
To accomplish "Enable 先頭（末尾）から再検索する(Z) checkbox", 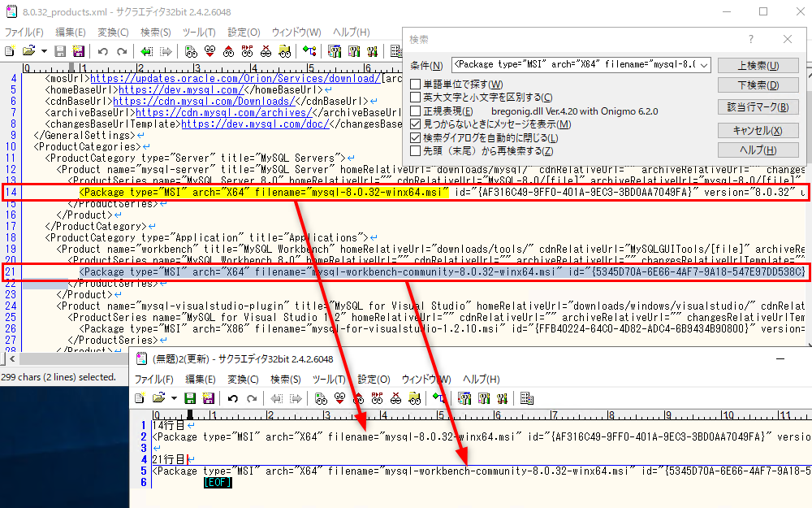I will tap(415, 151).
